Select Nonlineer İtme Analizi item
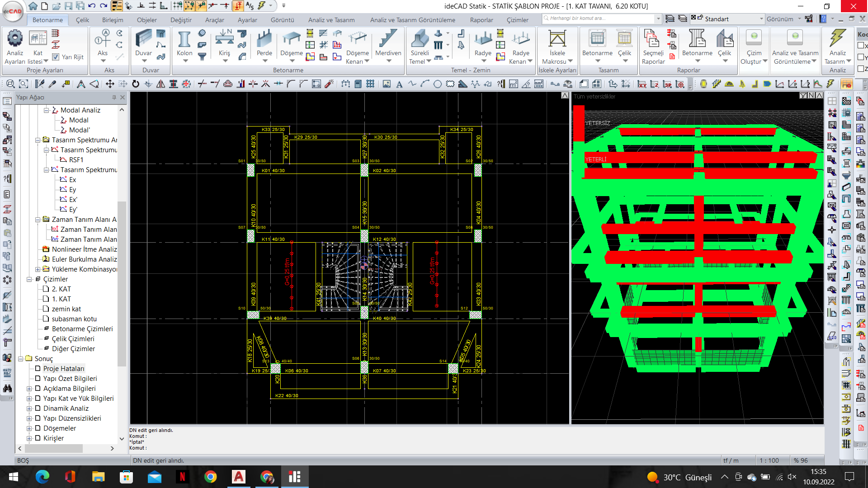 (84, 249)
